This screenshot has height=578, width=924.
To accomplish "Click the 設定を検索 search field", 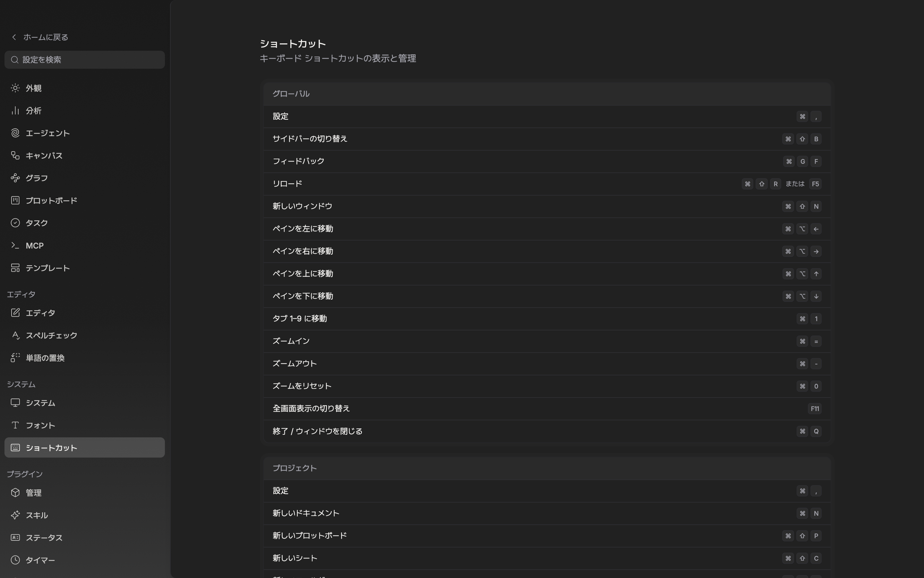I will pos(84,60).
